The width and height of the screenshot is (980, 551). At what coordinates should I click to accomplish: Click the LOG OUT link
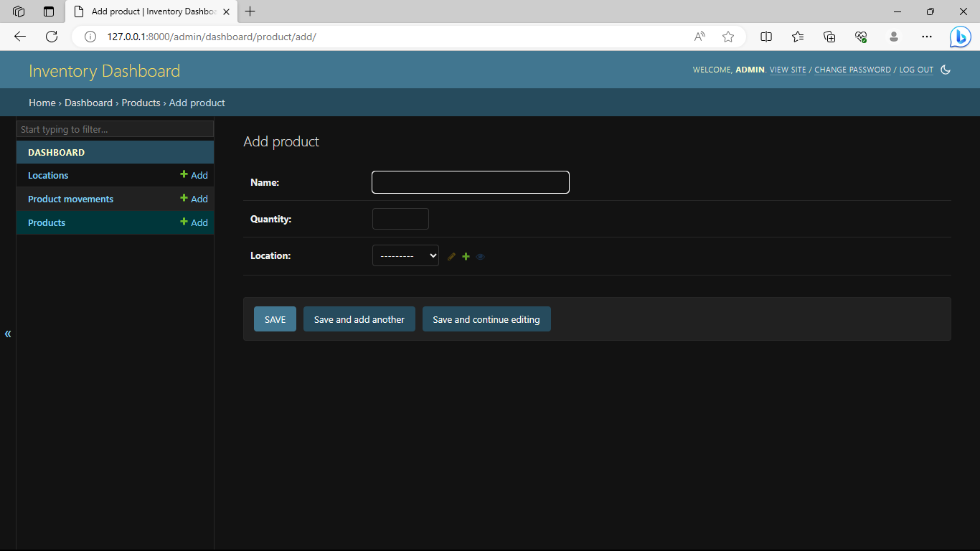[x=916, y=70]
